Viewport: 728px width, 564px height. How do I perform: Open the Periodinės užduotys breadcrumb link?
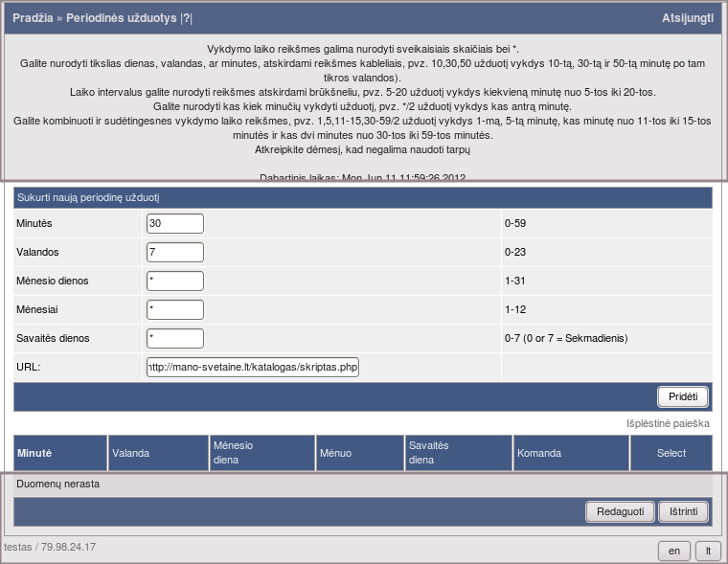121,18
